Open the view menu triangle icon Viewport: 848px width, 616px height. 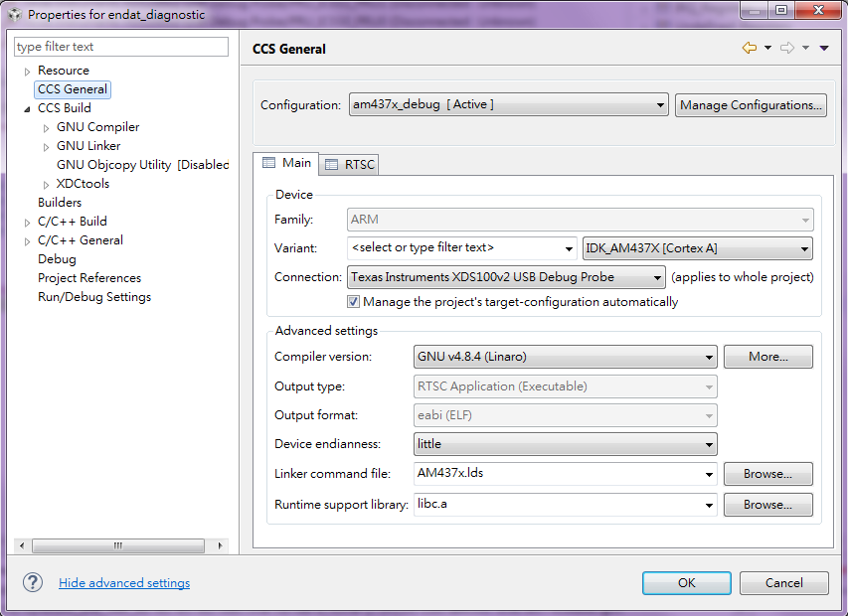824,48
